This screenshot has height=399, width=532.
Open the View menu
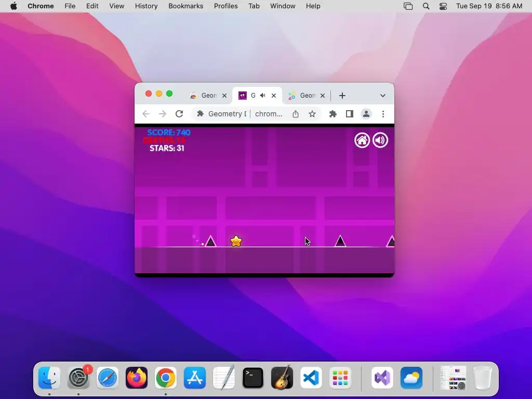pyautogui.click(x=117, y=6)
